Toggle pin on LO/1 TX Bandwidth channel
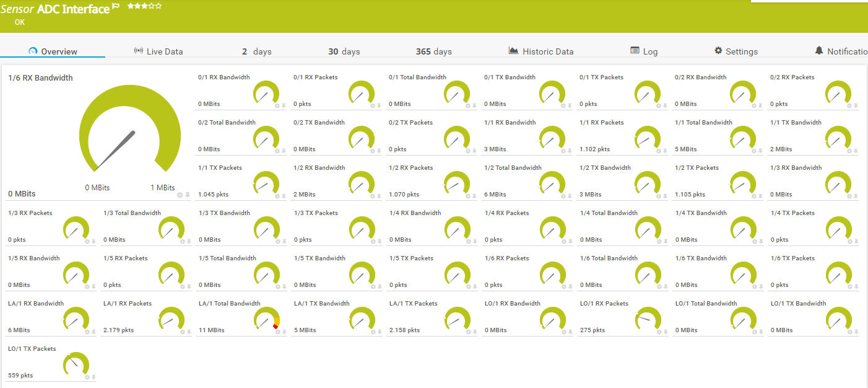Screen dimensions: 868x388 (x=856, y=332)
